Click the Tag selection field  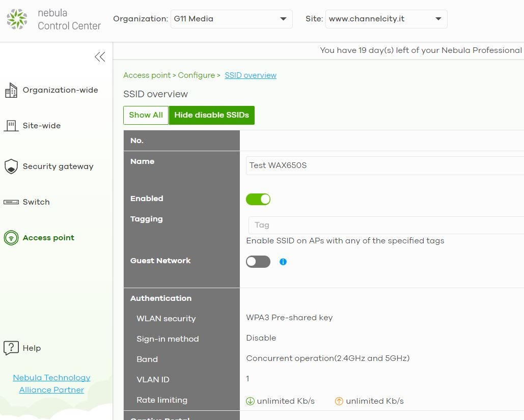pos(385,225)
